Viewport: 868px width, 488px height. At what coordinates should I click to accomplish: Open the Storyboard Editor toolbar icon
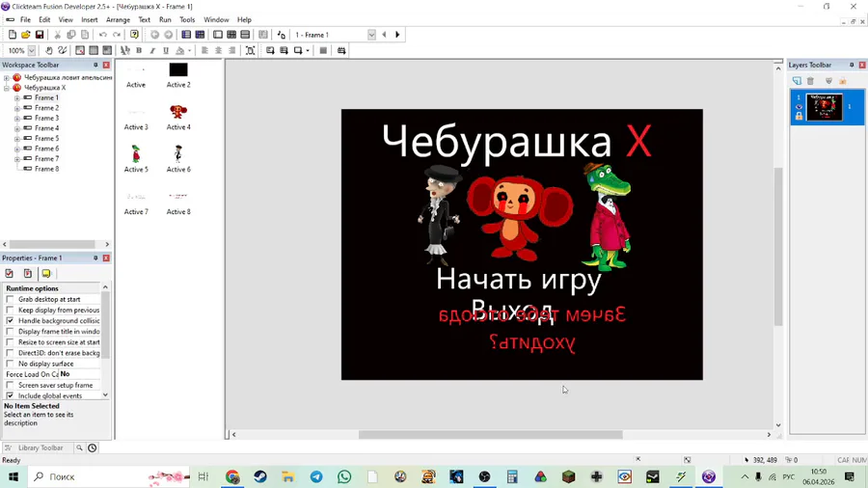(186, 35)
